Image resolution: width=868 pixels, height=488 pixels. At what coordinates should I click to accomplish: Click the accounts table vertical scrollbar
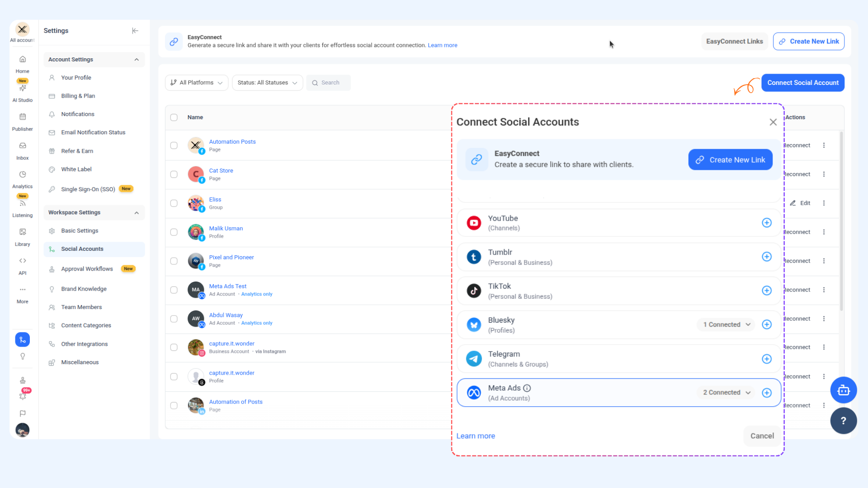841,221
